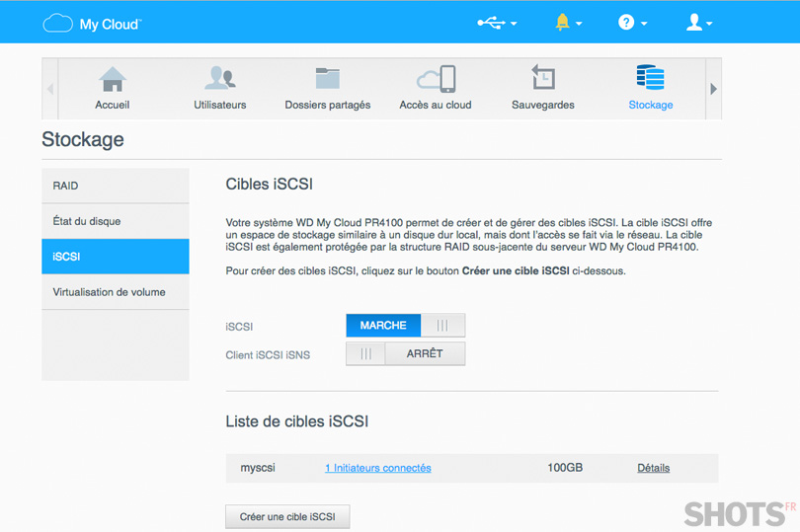Select the Stockage storage icon
The image size is (800, 532).
(651, 78)
